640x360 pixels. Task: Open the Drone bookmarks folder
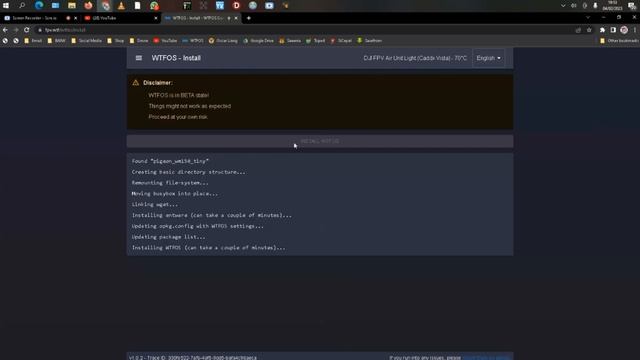139,41
